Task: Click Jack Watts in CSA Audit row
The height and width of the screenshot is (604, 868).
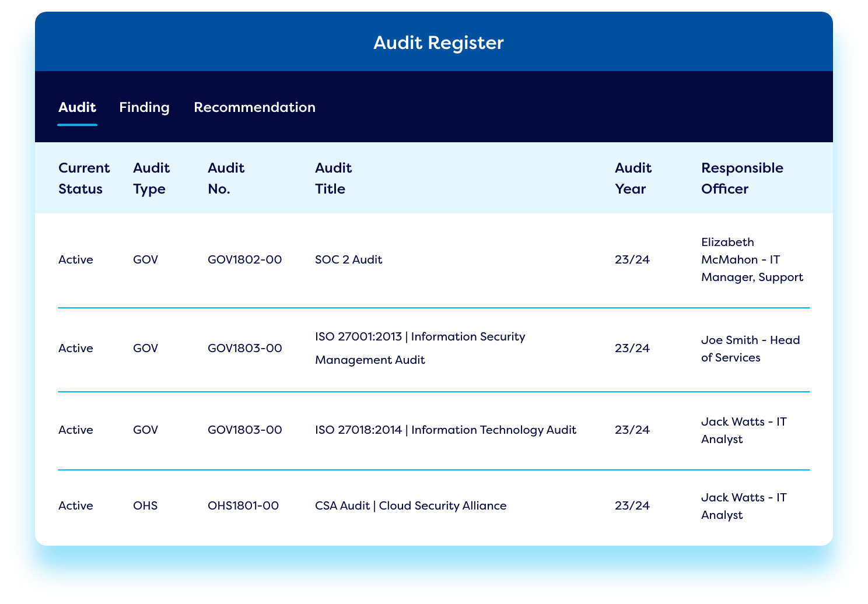Action: pos(744,506)
